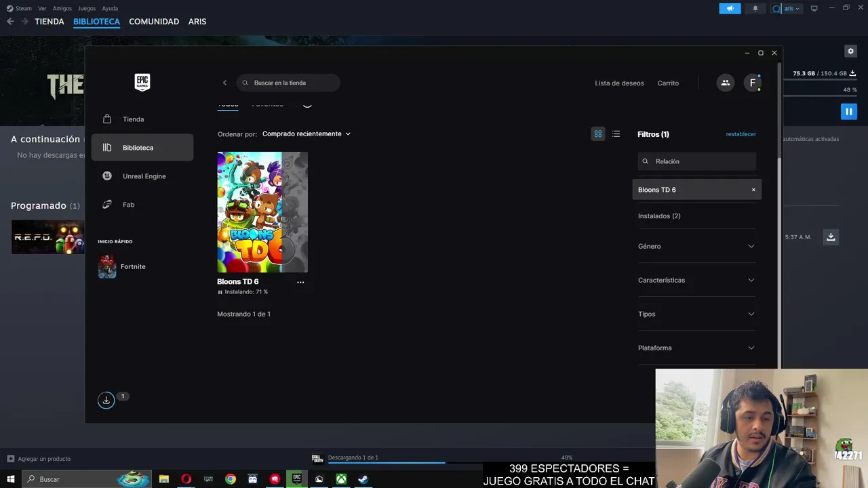The height and width of the screenshot is (488, 868).
Task: Click the Bloons TD 6 cover thumbnail
Action: pos(262,211)
